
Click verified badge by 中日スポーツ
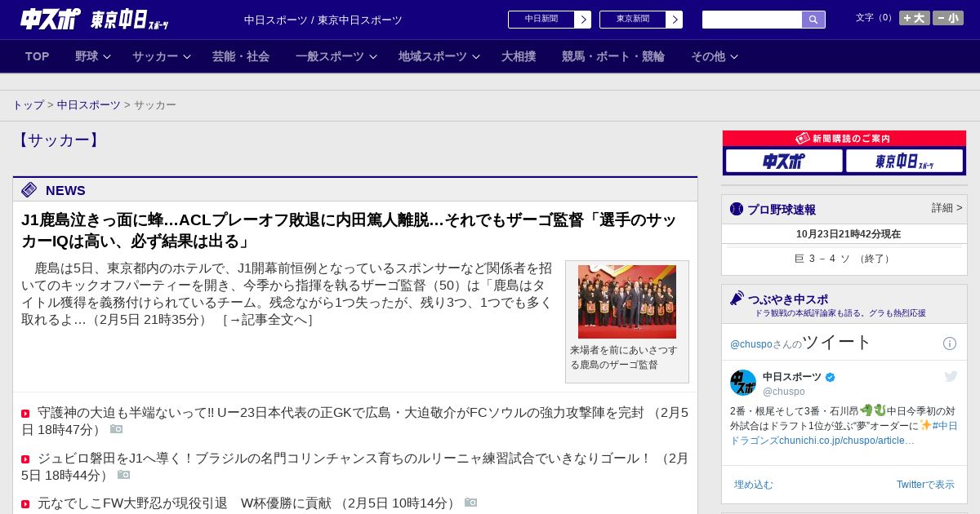[831, 377]
